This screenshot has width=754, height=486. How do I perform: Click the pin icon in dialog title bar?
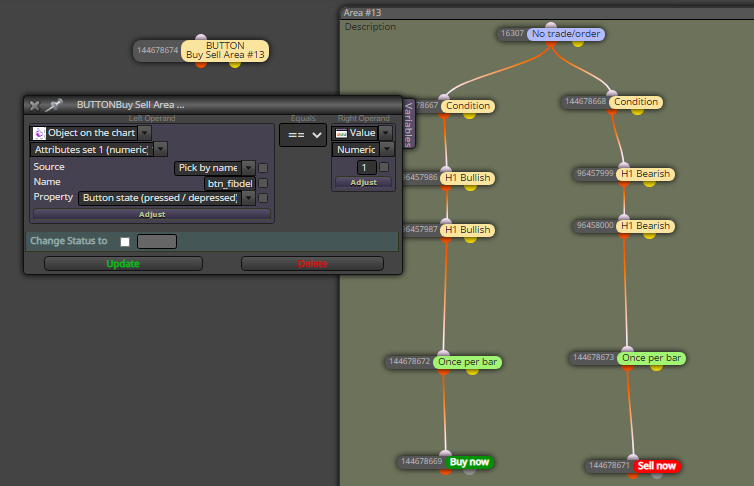click(x=54, y=105)
